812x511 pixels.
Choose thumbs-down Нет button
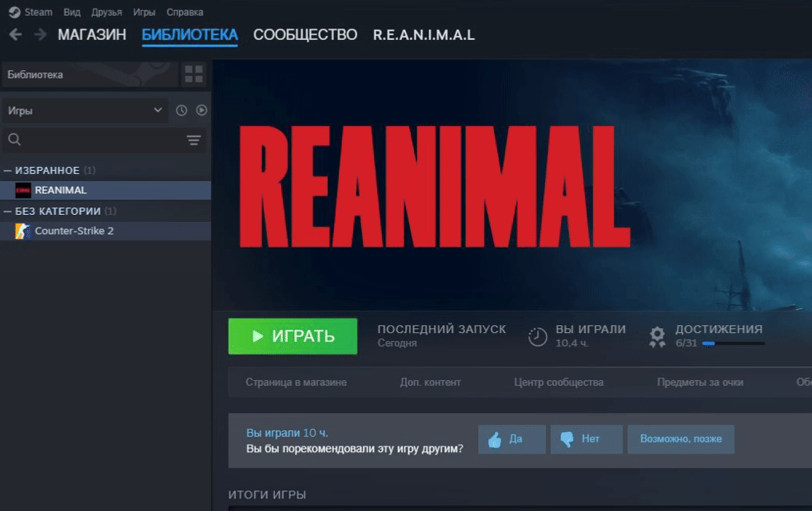click(x=586, y=439)
